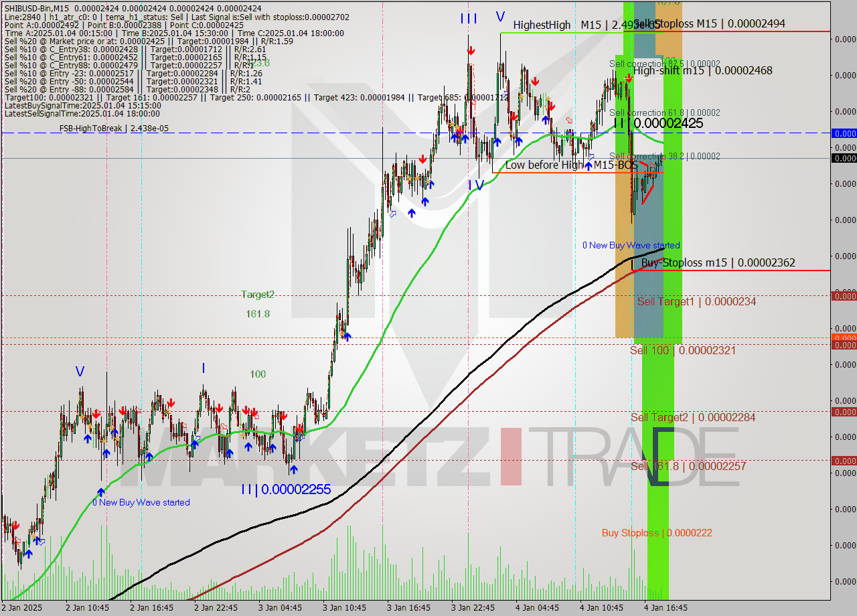Select the '3 Jan 10:45' time axis label
Viewport: 857px width, 616px height.
[x=344, y=608]
